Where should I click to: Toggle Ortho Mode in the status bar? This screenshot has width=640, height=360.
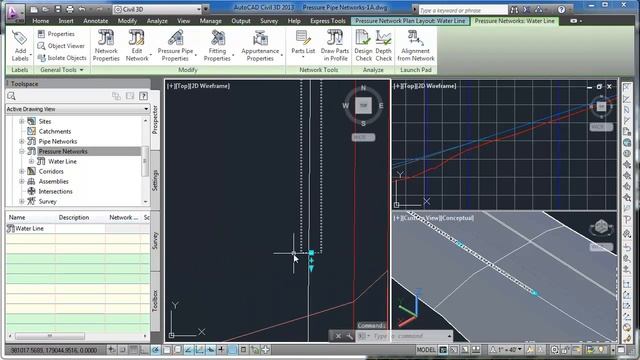click(x=144, y=350)
